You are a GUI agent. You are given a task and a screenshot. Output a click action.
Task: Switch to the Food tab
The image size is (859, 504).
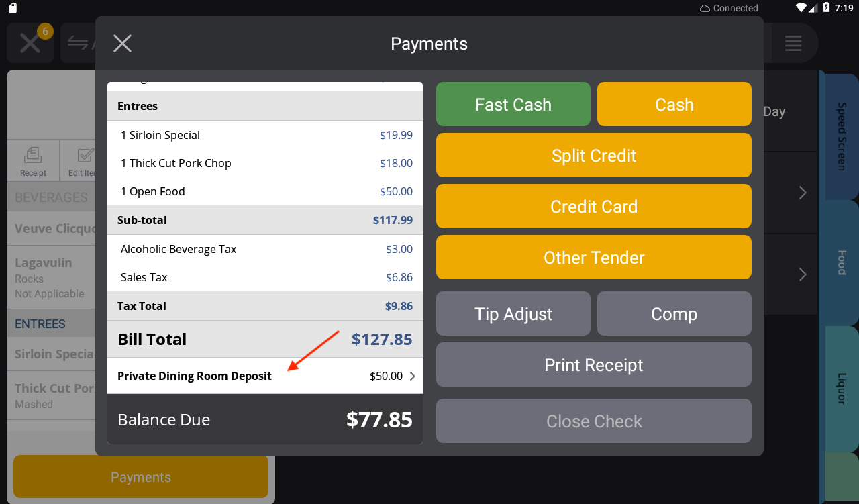[x=842, y=262]
